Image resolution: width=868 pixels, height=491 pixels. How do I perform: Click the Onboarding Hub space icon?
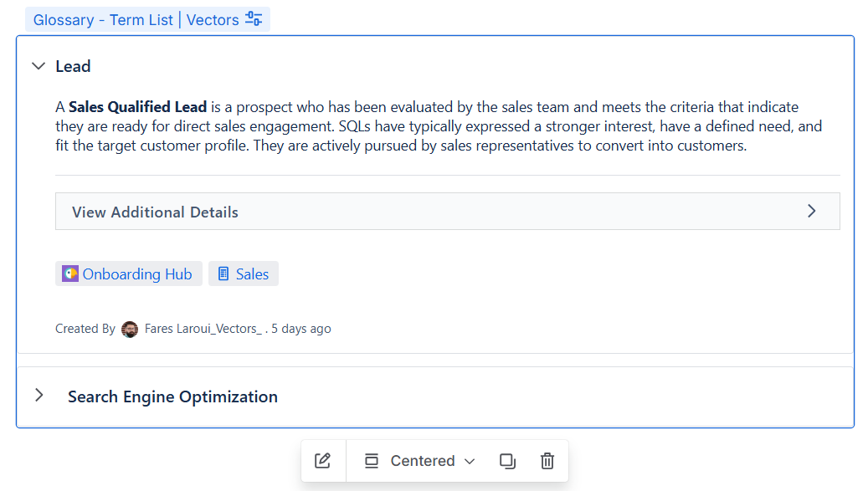(69, 274)
